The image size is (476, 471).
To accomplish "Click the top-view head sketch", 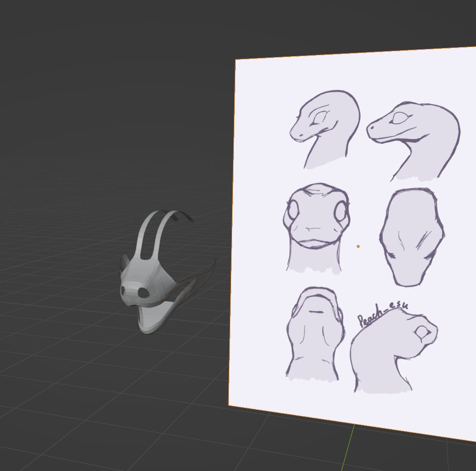I will (x=412, y=237).
